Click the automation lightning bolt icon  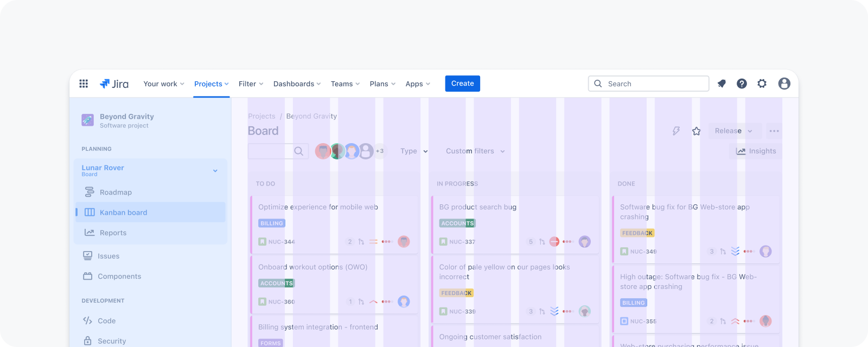tap(676, 131)
